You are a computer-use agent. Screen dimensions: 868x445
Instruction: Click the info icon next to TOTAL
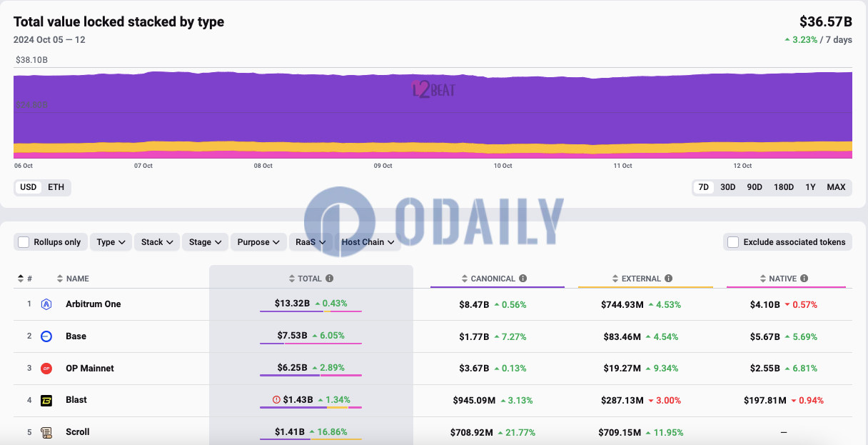[330, 279]
